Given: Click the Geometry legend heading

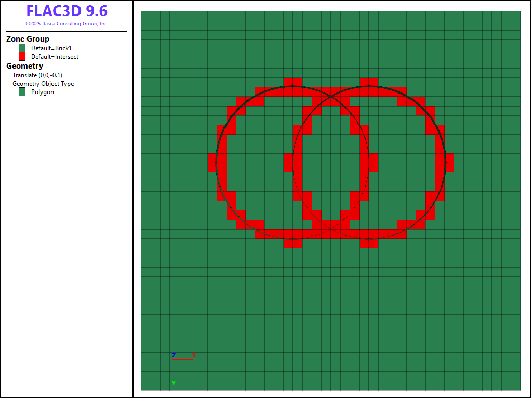Looking at the screenshot, I should tap(24, 66).
